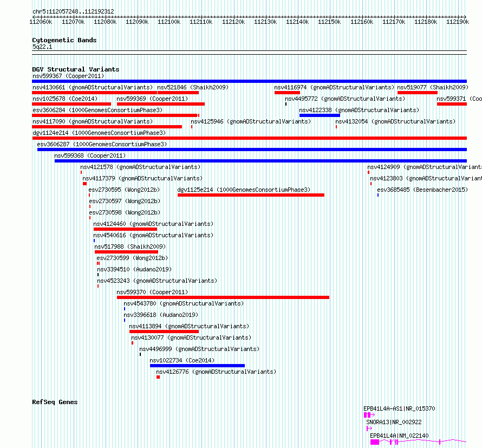Click the blue nsv599368 variant bar

point(260,161)
